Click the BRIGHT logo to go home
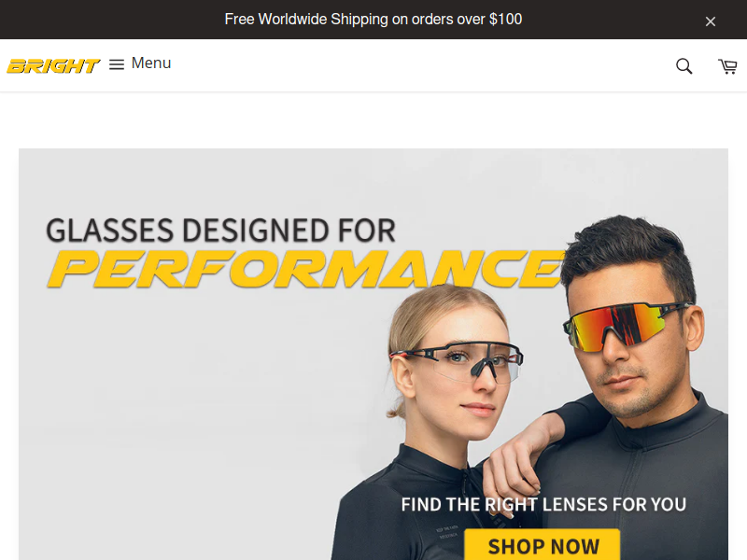The height and width of the screenshot is (560, 747). click(x=53, y=65)
